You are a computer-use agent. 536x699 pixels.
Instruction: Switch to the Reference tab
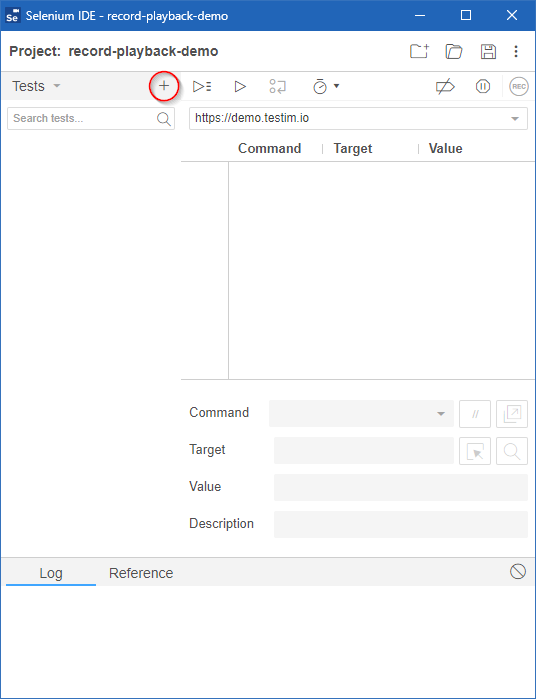coord(141,573)
